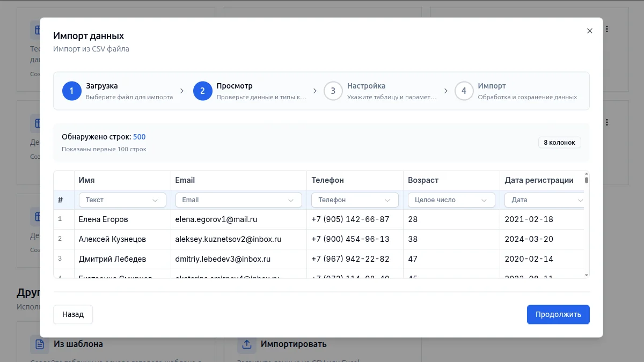Click step 1 Загрузка circle icon

[x=71, y=91]
